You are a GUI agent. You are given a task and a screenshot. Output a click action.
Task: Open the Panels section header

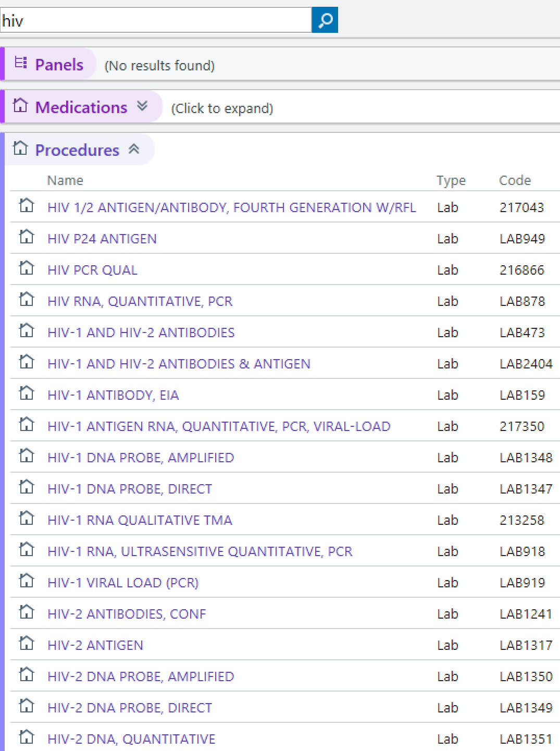tap(59, 65)
